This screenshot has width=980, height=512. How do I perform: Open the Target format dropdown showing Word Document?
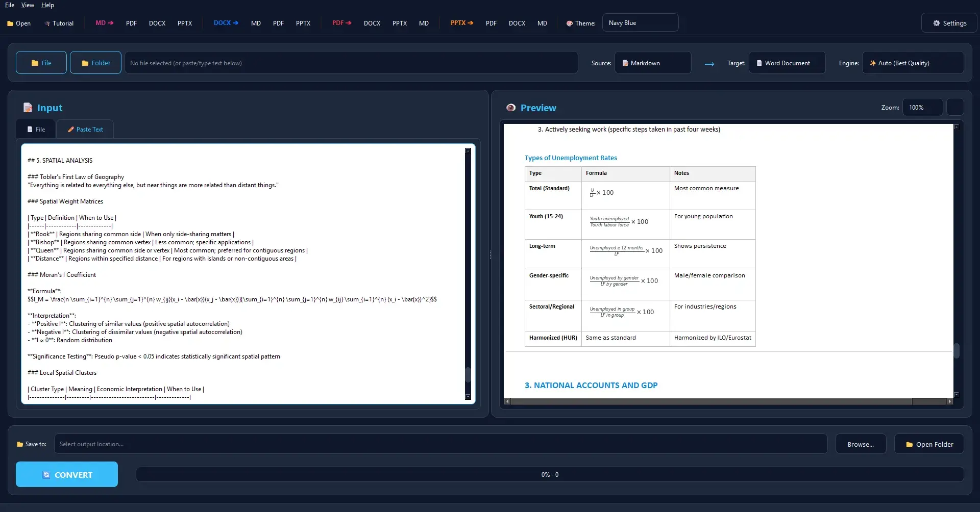[x=787, y=63]
